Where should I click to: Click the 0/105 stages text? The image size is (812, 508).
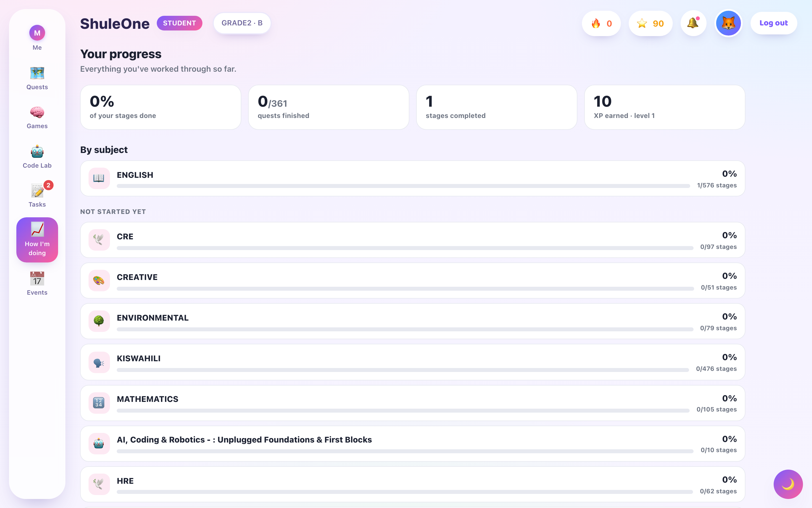pos(716,410)
